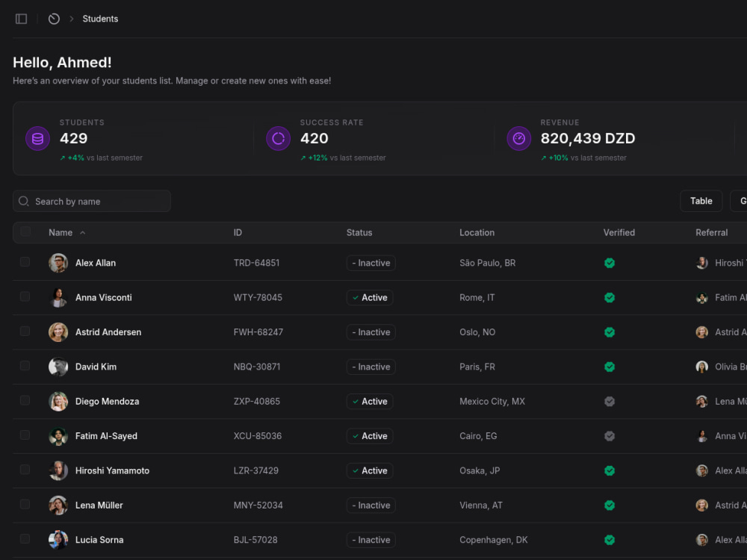Click the 820,439 DZD revenue value

[x=587, y=139]
